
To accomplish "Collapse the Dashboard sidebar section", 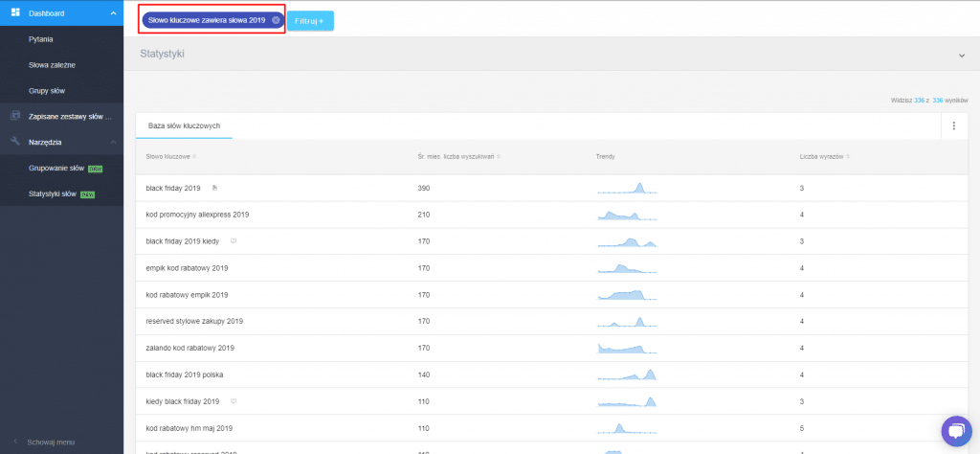I will point(114,13).
